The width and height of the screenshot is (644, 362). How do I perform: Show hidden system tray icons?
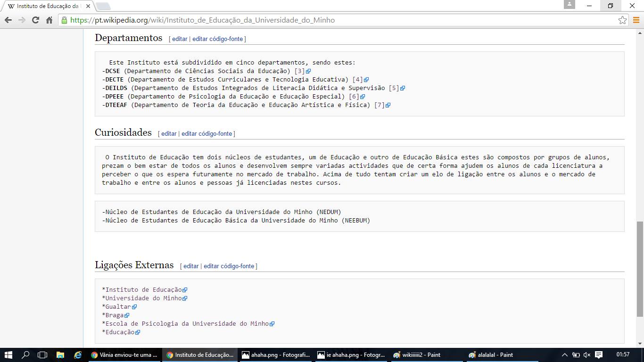565,355
